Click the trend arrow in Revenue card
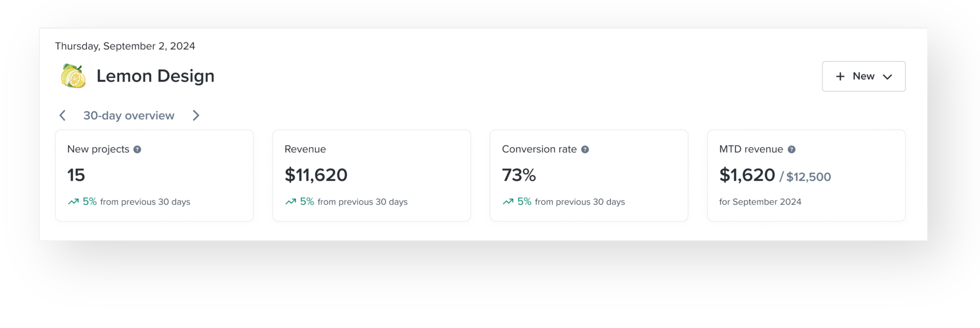The width and height of the screenshot is (980, 328). [x=290, y=202]
